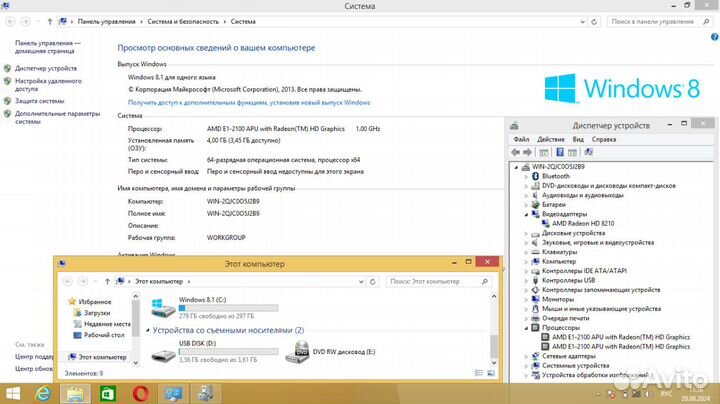
Task: Select the Очереди печати tree entry
Action: [565, 318]
